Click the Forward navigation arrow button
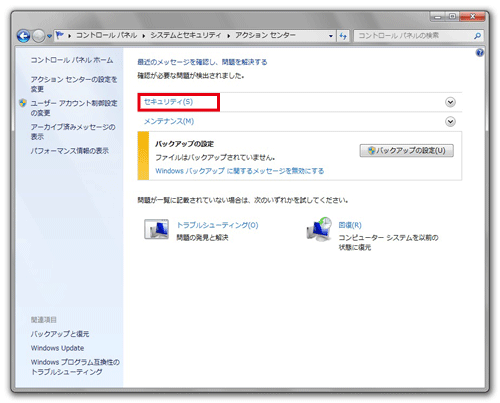The image size is (500, 403). pyautogui.click(x=39, y=36)
